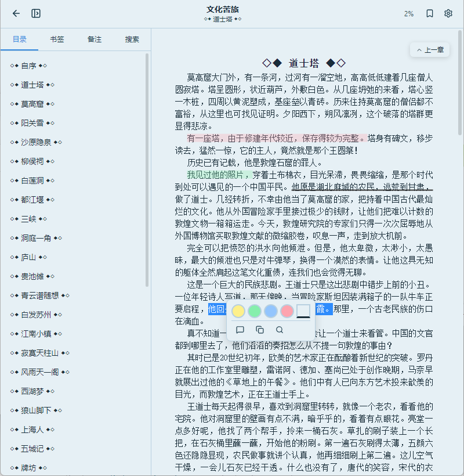Image resolution: width=464 pixels, height=476 pixels.
Task: Open reader settings gear icon
Action: (448, 13)
